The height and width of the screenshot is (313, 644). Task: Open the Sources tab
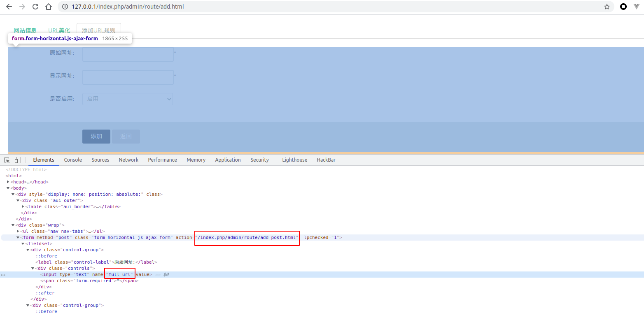[x=100, y=160]
